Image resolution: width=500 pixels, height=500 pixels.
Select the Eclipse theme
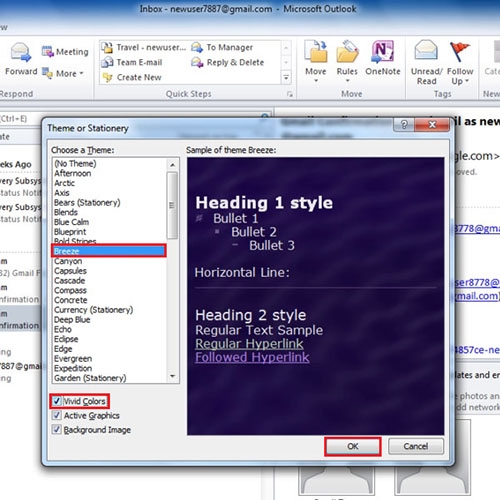click(x=66, y=339)
